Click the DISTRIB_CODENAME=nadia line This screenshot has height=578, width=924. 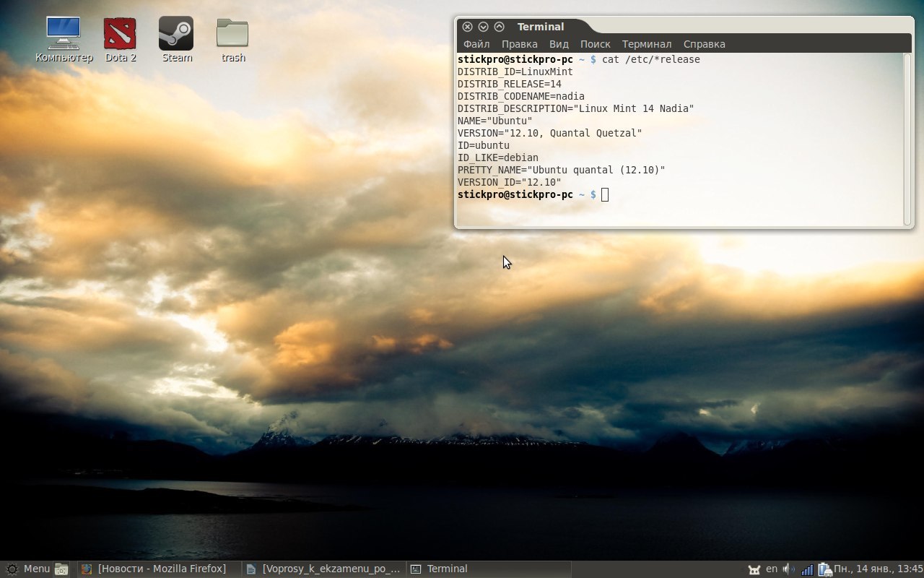coord(520,96)
